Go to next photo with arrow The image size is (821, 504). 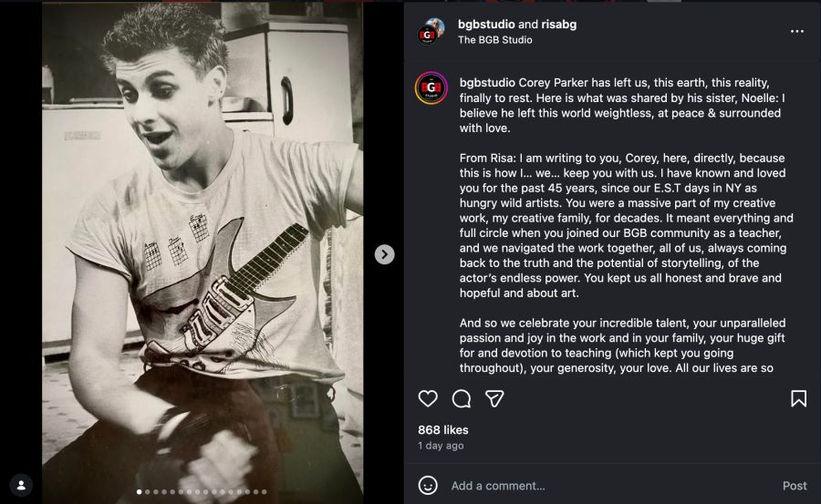pos(385,254)
